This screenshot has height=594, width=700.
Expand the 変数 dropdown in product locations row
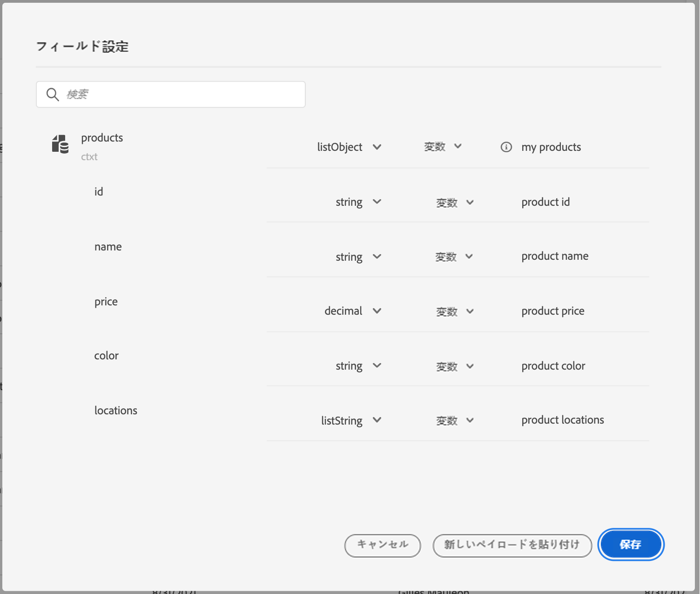tap(455, 420)
